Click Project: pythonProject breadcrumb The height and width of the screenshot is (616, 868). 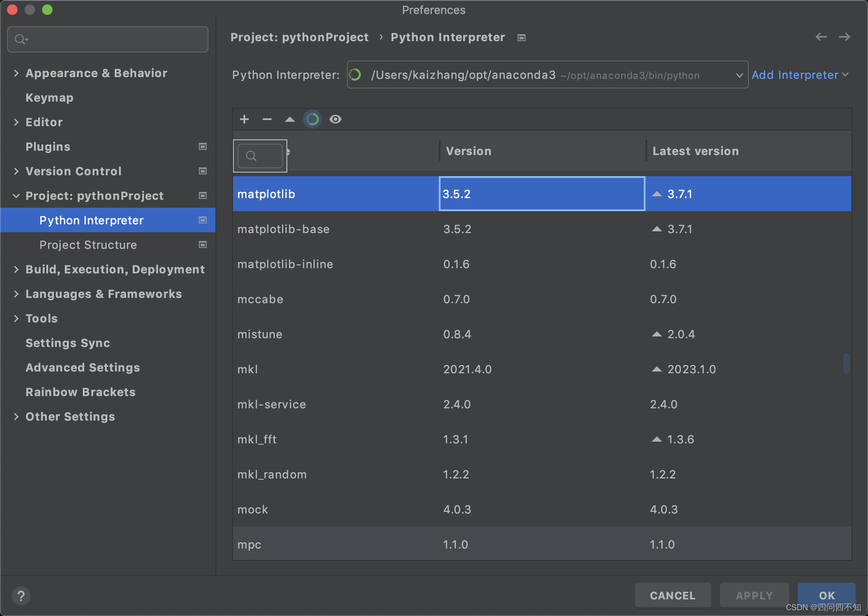300,37
